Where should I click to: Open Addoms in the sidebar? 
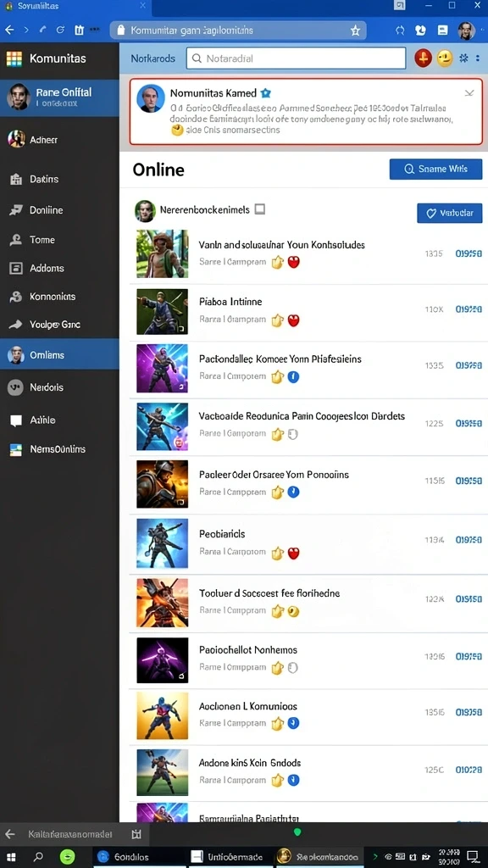[x=59, y=269]
